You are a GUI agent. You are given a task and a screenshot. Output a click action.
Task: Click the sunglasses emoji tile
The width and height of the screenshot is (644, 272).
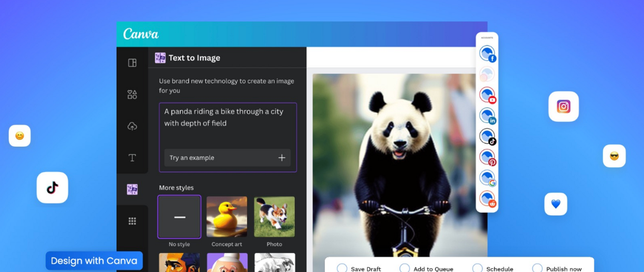[614, 156]
